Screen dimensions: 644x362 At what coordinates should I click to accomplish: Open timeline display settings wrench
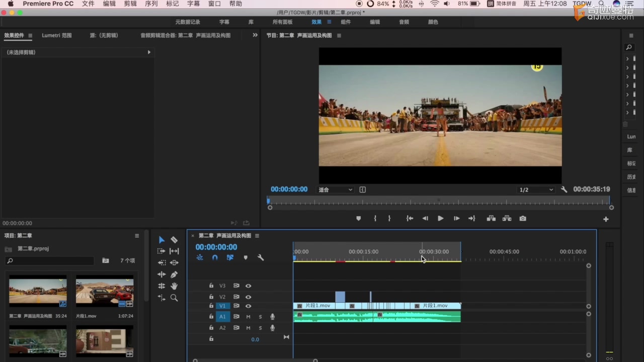(x=261, y=257)
